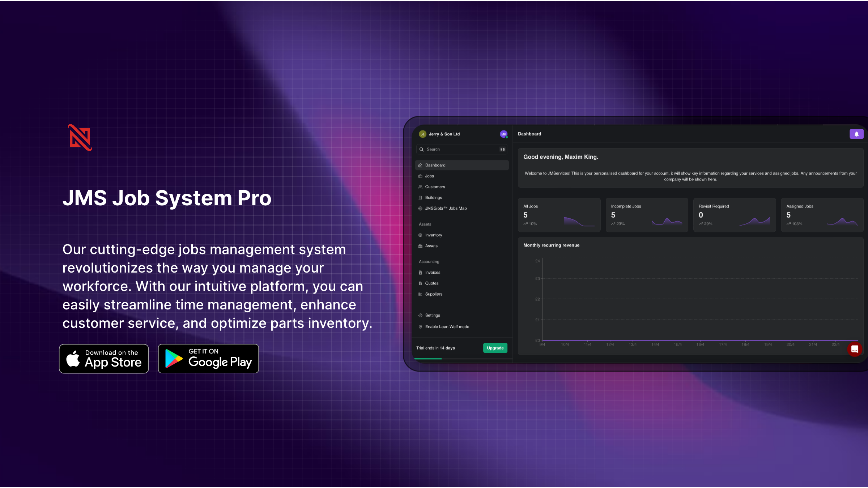The height and width of the screenshot is (488, 868).
Task: View the Incomplete Jobs stat card
Action: 647,215
